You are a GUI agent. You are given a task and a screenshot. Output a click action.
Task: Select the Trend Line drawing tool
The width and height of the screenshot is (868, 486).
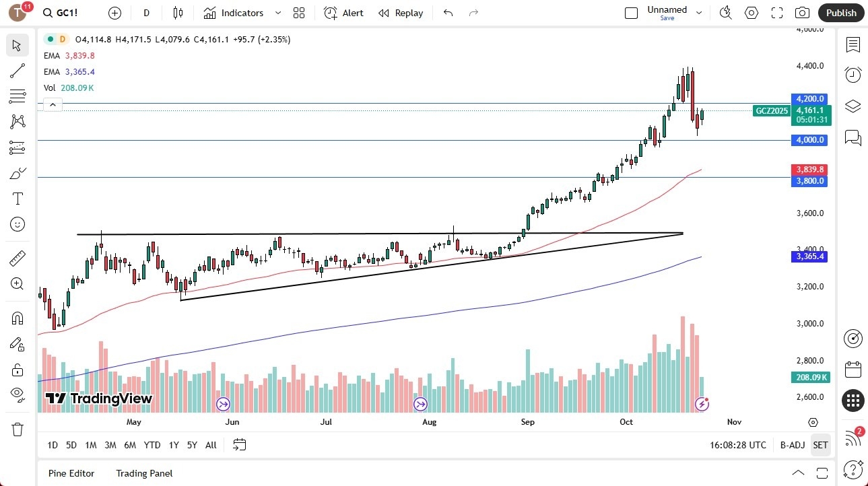[x=18, y=71]
